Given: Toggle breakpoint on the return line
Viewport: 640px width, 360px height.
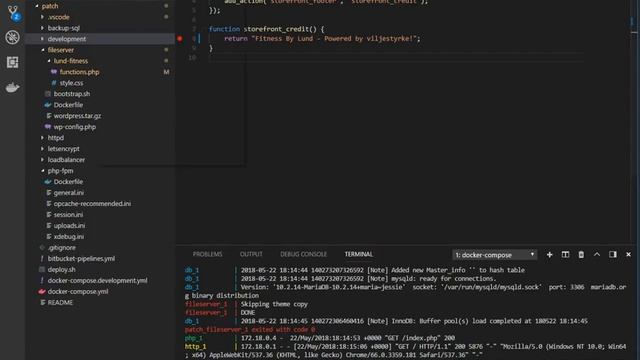Looking at the screenshot, I should point(180,38).
